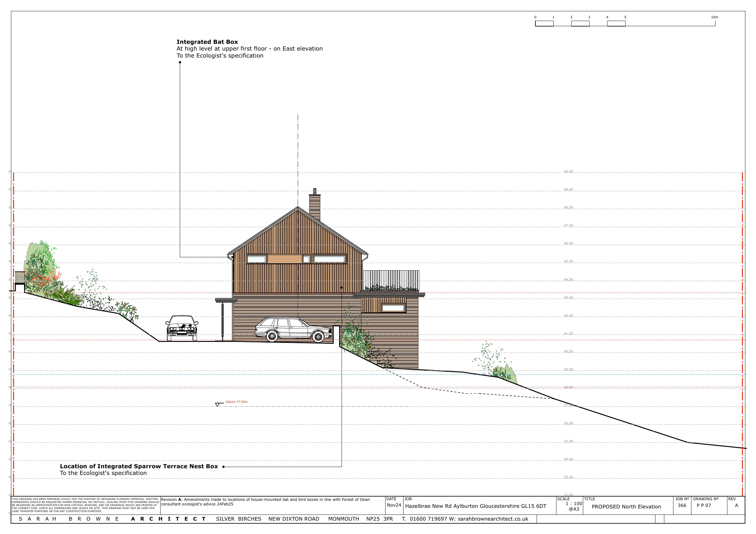
Task: Click the sarahbrownearchitect.co.uk web address
Action: click(493, 519)
